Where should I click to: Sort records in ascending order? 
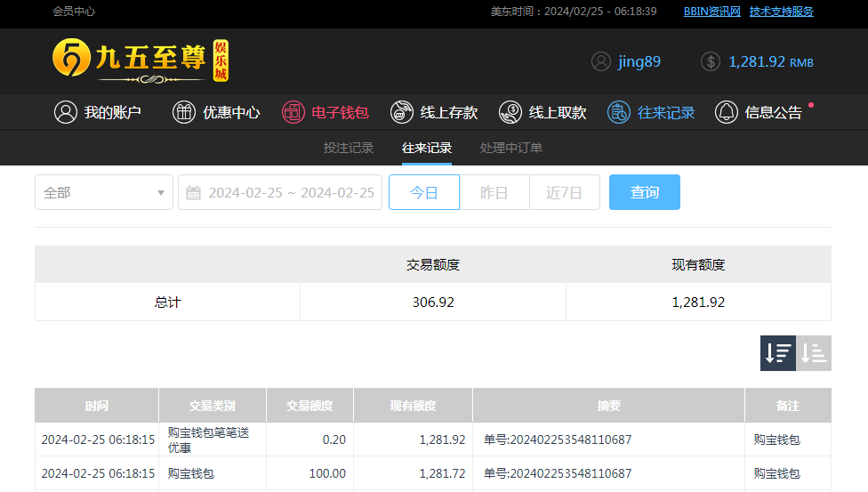(814, 353)
